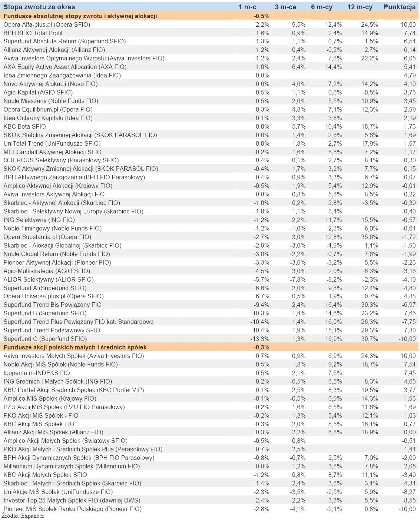Viewport: 420px width, 521px height.
Task: Click the 'Punktacja' column header
Action: (400, 7)
